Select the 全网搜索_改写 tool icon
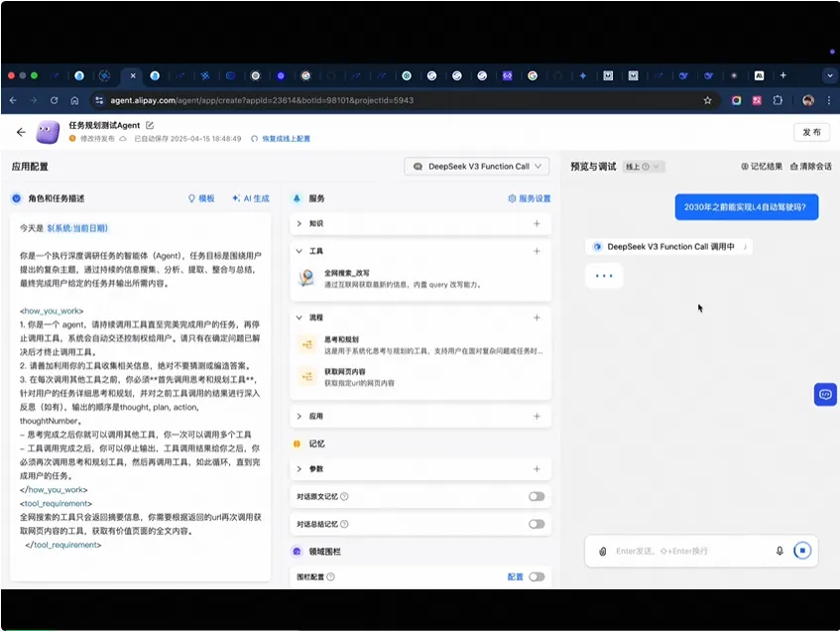Viewport: 840px width, 631px height. coord(307,278)
